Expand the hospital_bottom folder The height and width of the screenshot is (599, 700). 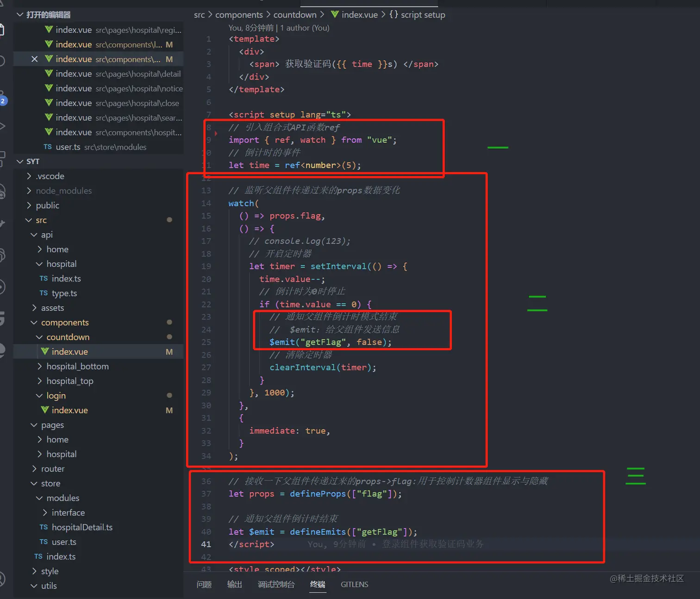click(x=39, y=366)
